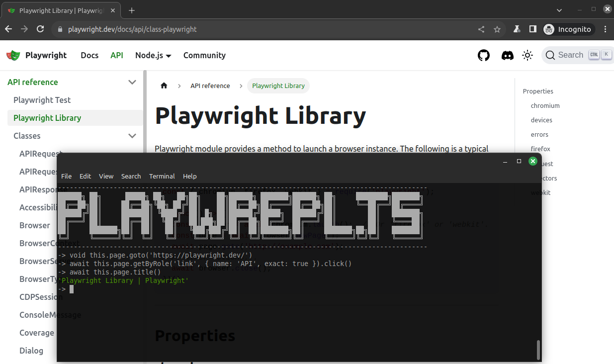Click the Incognito profile badge
Image resolution: width=614 pixels, height=364 pixels.
[569, 29]
